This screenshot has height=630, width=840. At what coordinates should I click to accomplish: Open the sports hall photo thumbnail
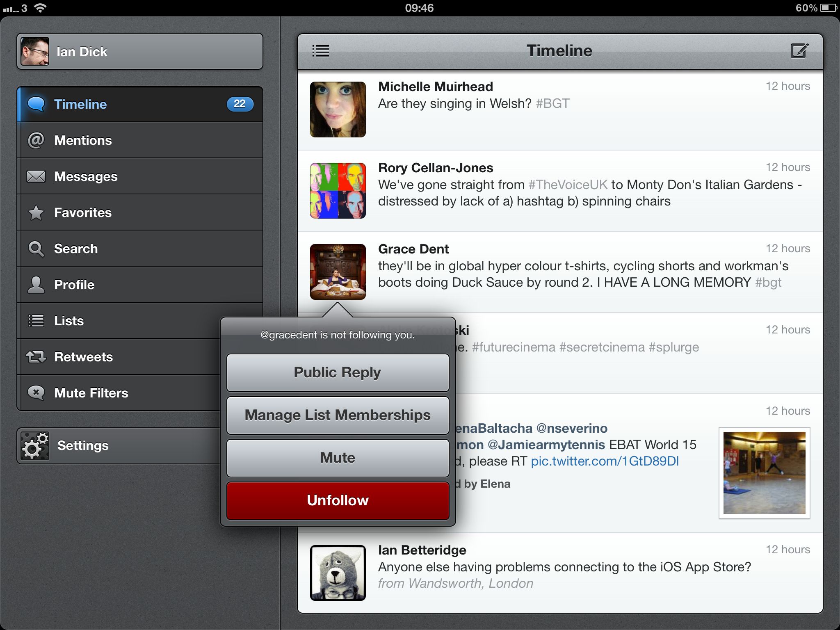point(764,472)
